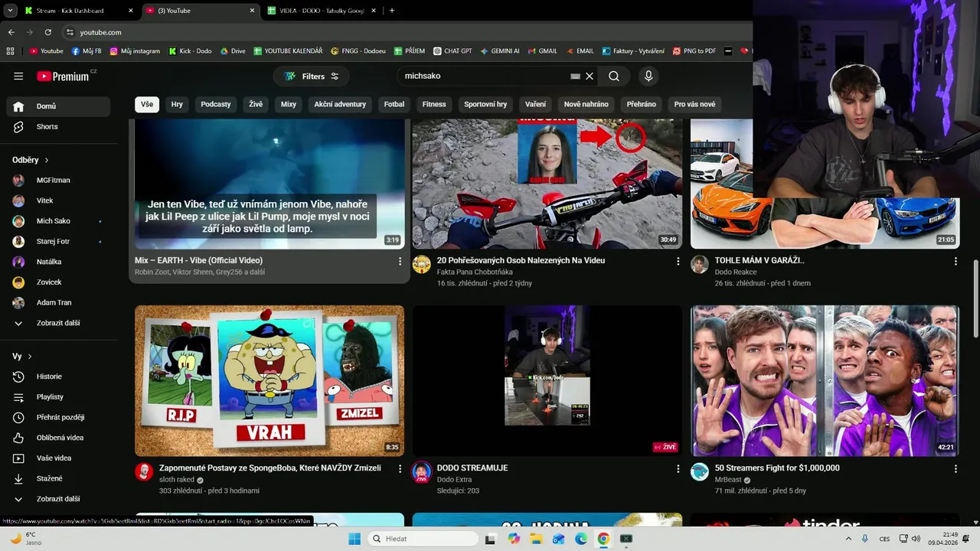
Task: Open more options for TOHLE MÁM V GARÁŽI video
Action: [x=955, y=261]
